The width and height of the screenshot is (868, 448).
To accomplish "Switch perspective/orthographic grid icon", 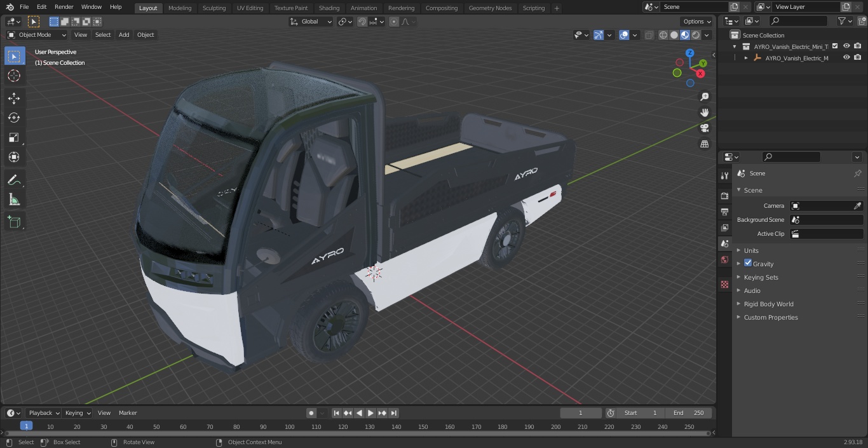I will (x=704, y=144).
